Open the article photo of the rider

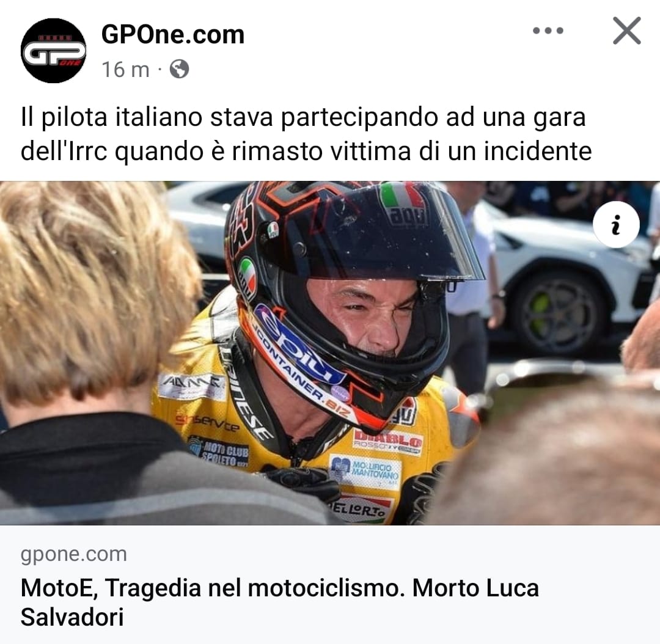tap(330, 353)
